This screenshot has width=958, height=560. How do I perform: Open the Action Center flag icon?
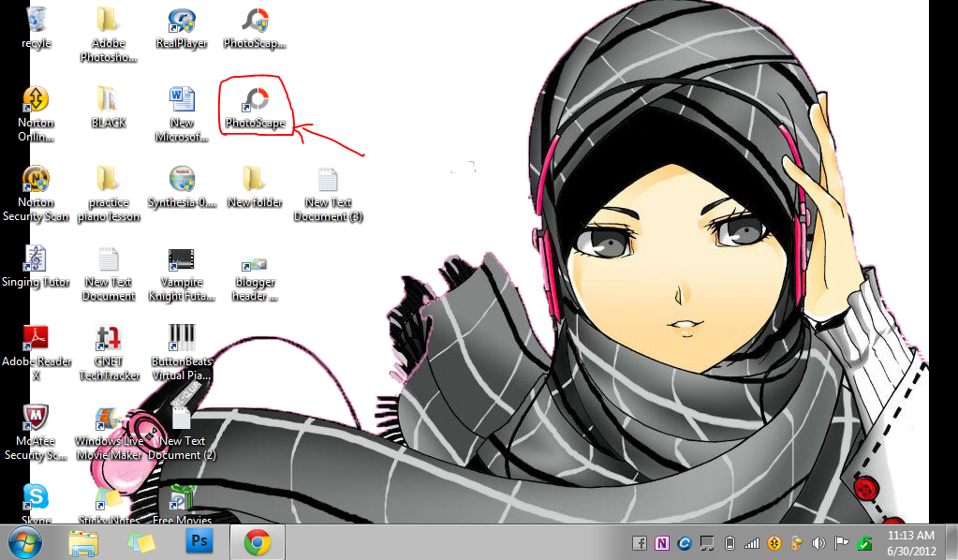tap(841, 543)
